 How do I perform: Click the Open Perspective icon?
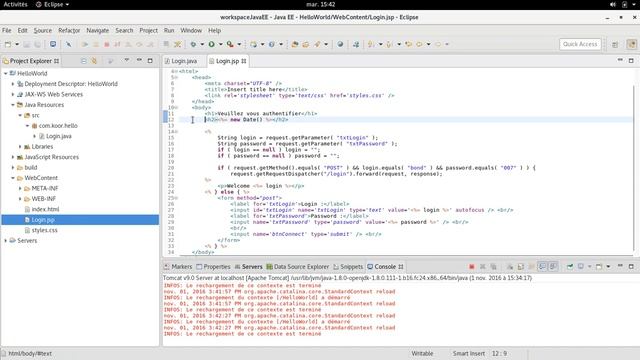[615, 44]
